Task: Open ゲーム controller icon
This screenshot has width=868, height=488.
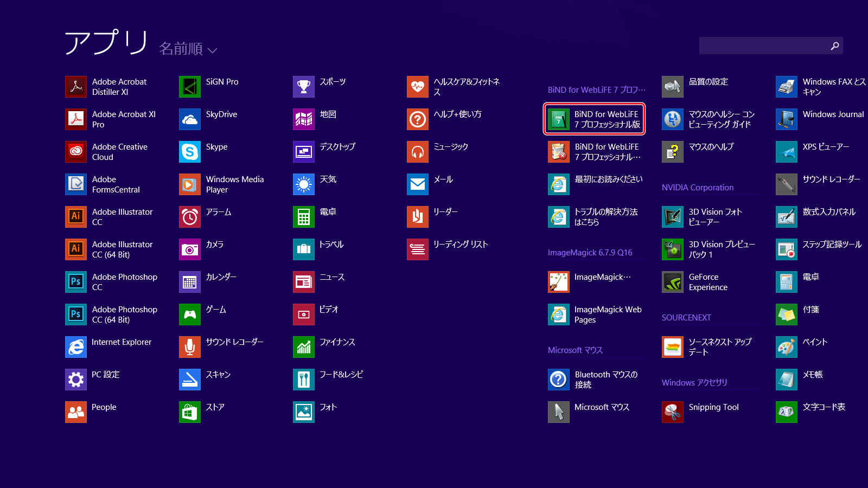Action: tap(190, 314)
